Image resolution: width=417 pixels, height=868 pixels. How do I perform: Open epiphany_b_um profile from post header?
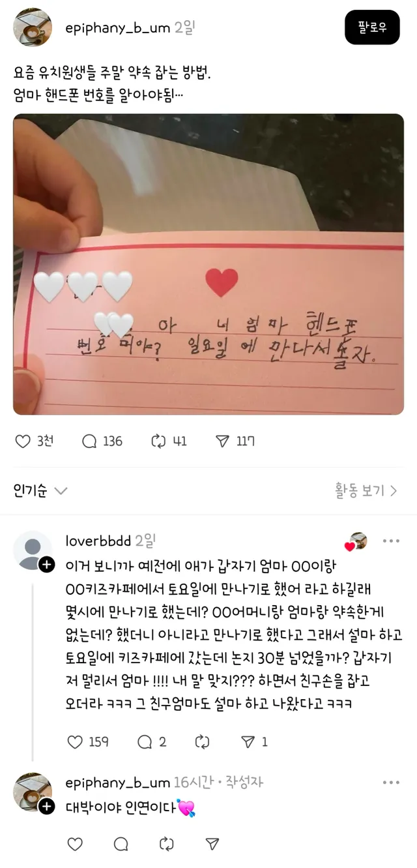(118, 28)
